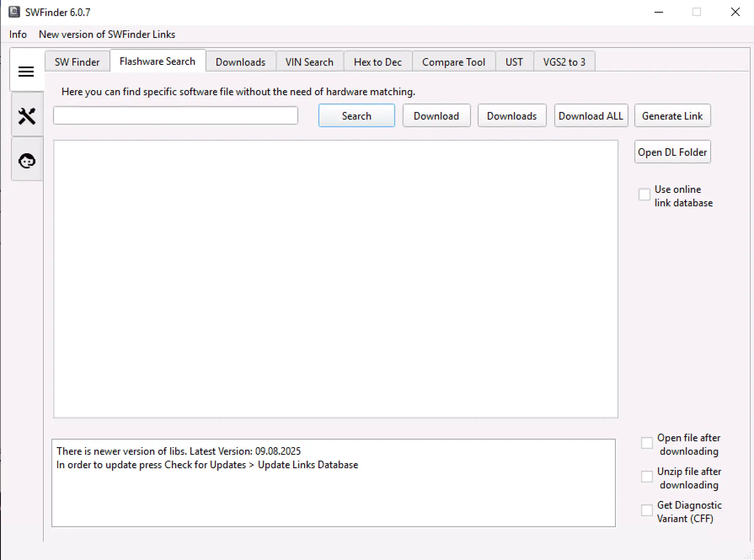Viewport: 754px width, 560px height.
Task: Click the Generate Link button
Action: (x=673, y=116)
